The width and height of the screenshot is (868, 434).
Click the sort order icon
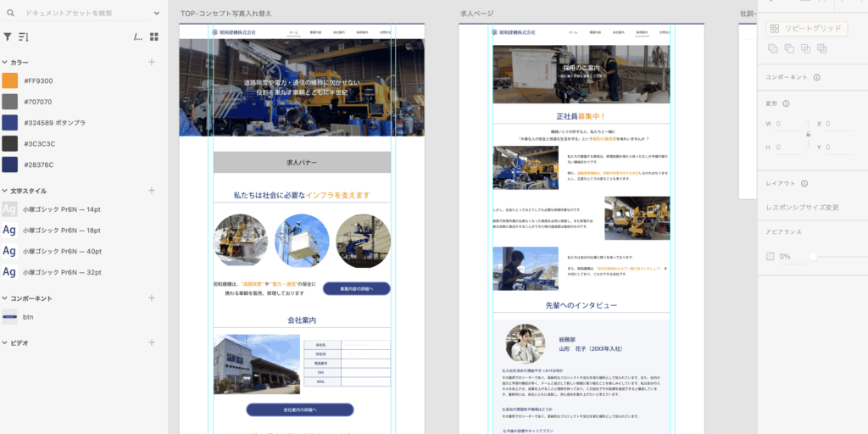click(23, 37)
